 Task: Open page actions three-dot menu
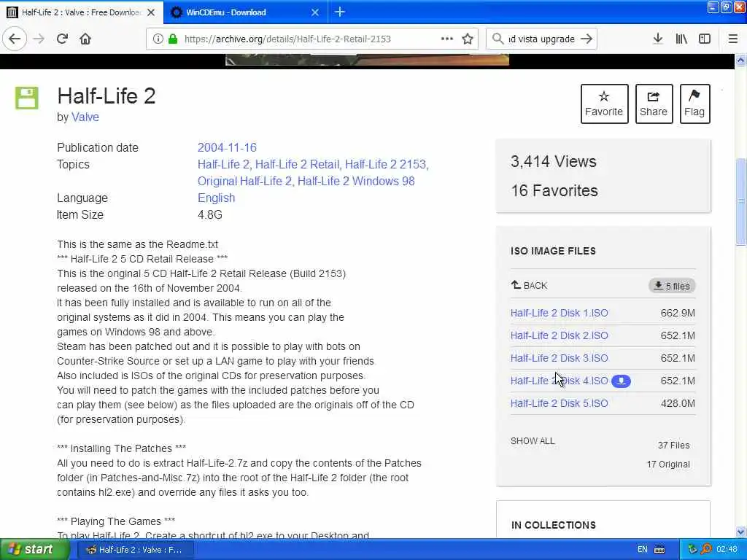tap(447, 39)
